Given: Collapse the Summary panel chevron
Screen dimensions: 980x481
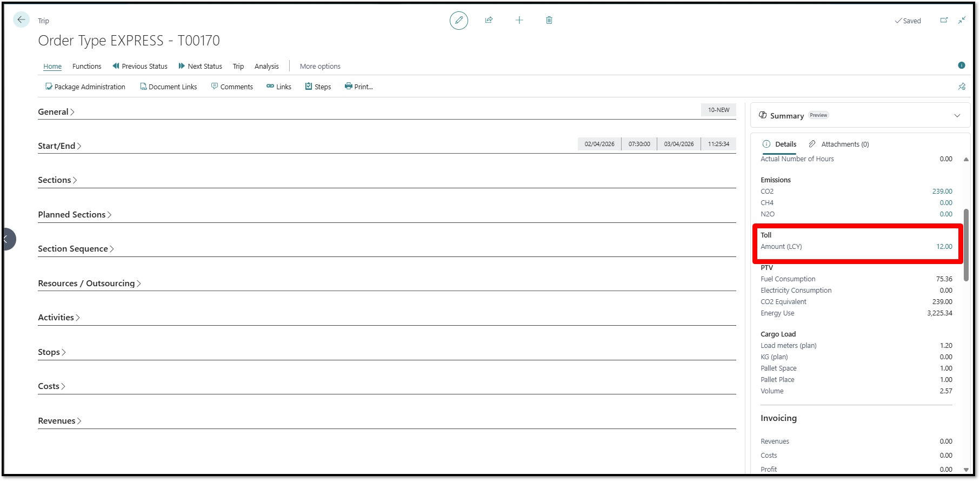Looking at the screenshot, I should 957,116.
